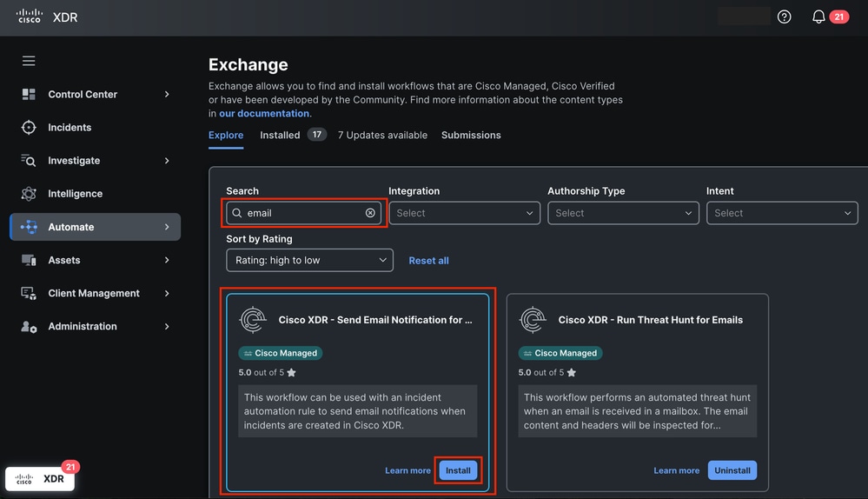
Task: Click the Assets devices icon
Action: pos(28,260)
